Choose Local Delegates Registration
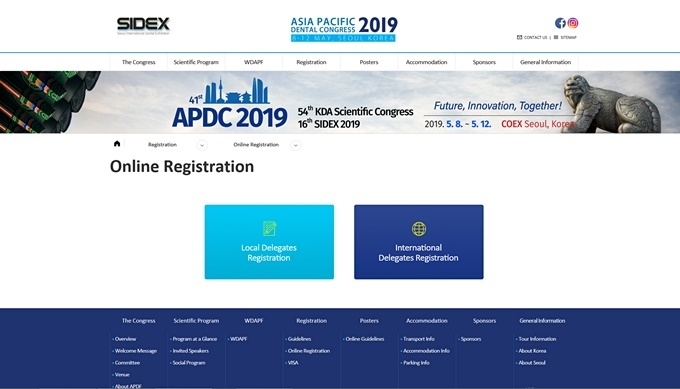680x389 pixels. tap(269, 242)
